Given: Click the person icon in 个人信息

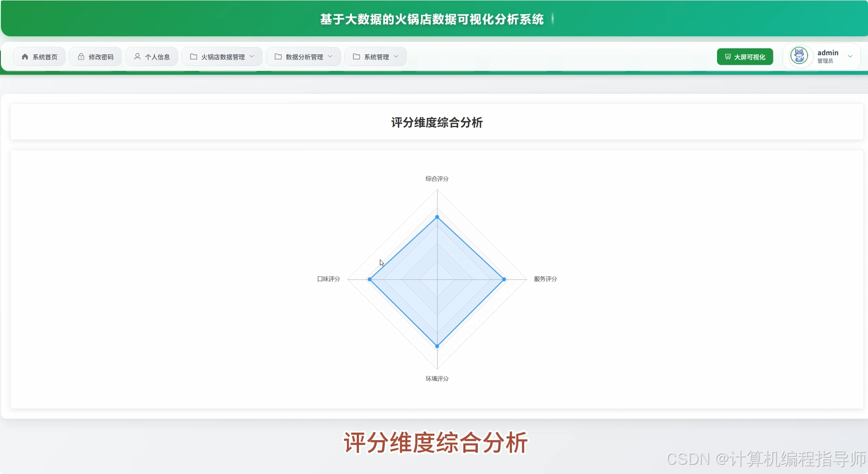Looking at the screenshot, I should 137,57.
